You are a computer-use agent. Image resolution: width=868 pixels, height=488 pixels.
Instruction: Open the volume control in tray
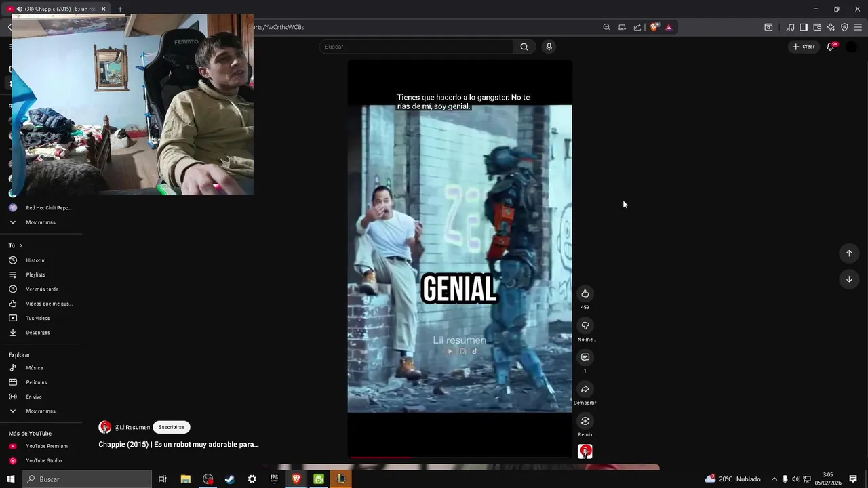pyautogui.click(x=795, y=479)
